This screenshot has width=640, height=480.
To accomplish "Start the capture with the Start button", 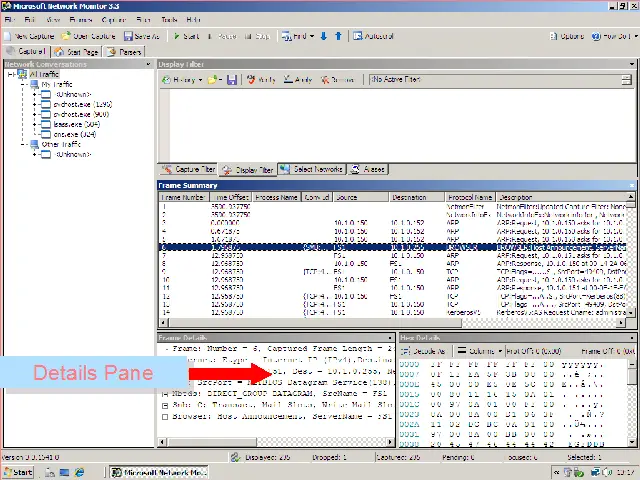I will click(186, 36).
